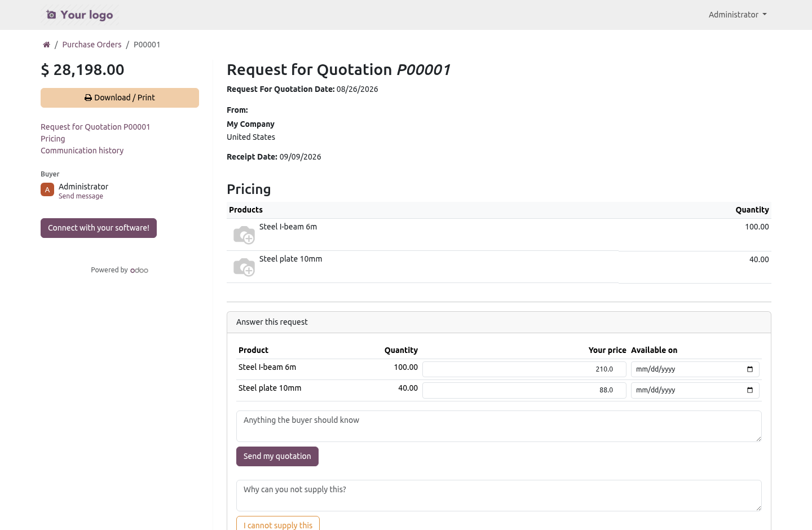Click Steel I-beam 6m in answer table
Viewport: 812px width, 530px height.
[x=267, y=367]
